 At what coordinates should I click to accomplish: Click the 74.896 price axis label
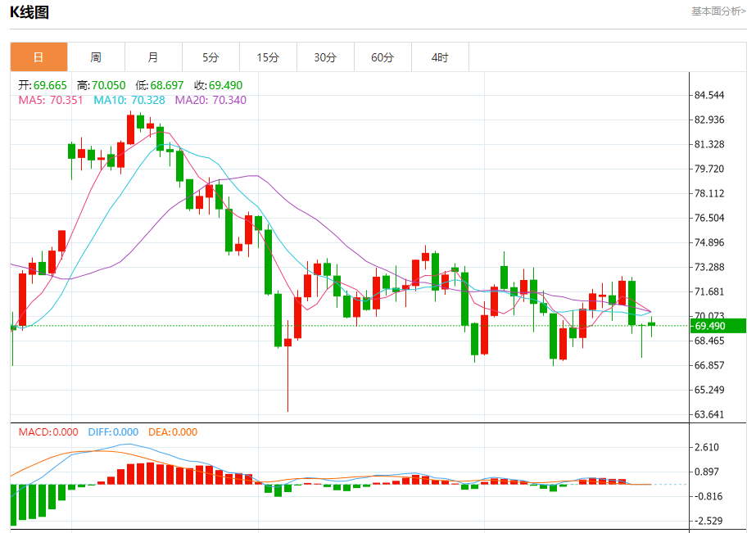pos(709,243)
